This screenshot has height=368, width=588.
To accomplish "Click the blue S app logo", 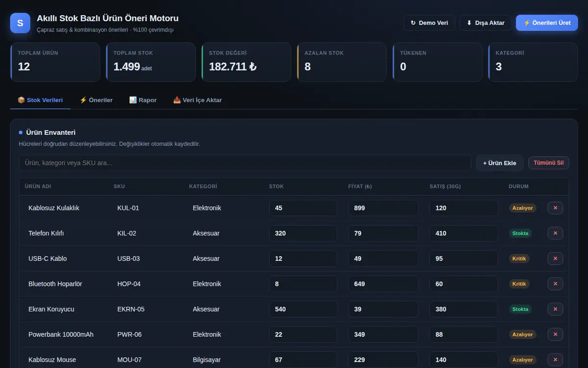I will (20, 23).
